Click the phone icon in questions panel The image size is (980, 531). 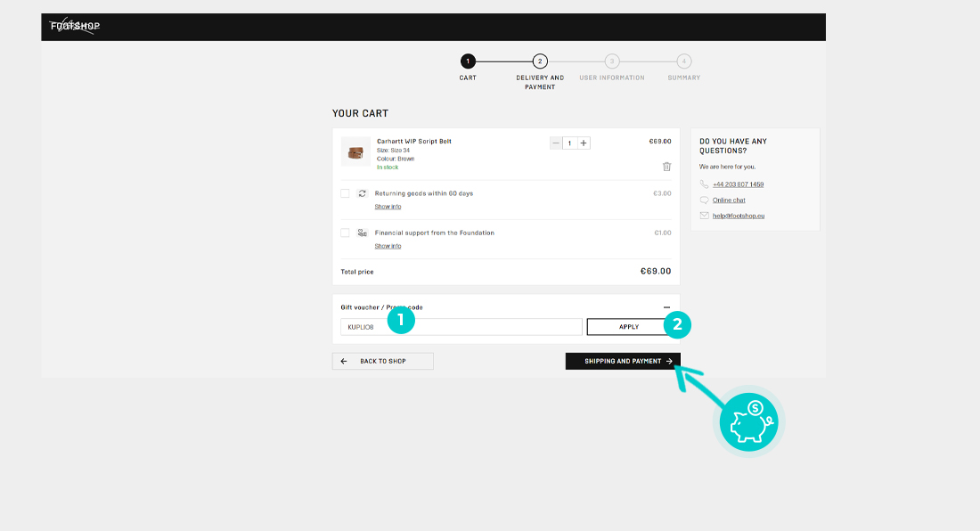click(704, 184)
